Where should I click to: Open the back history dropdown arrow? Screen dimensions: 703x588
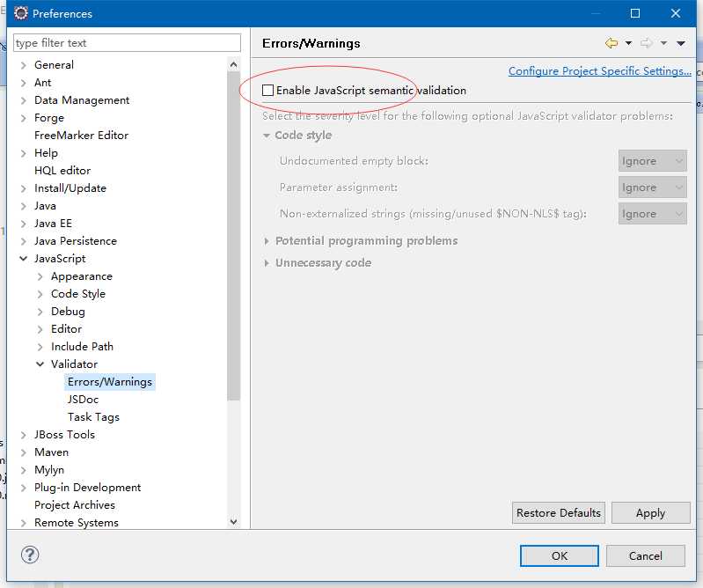628,43
